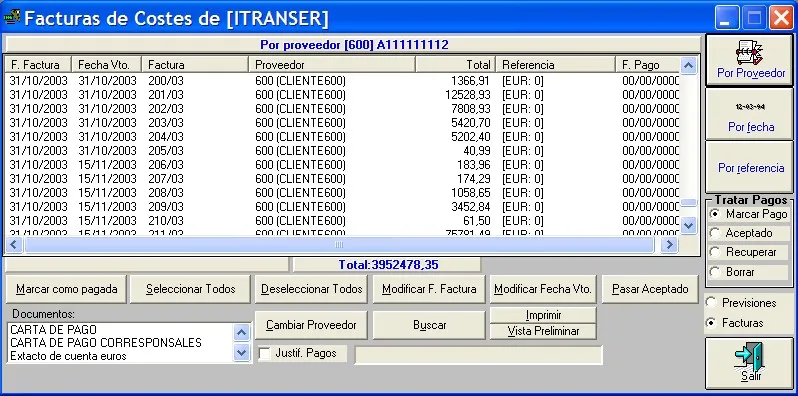798x396 pixels.
Task: Select invoice row 206/03
Action: tap(343, 165)
